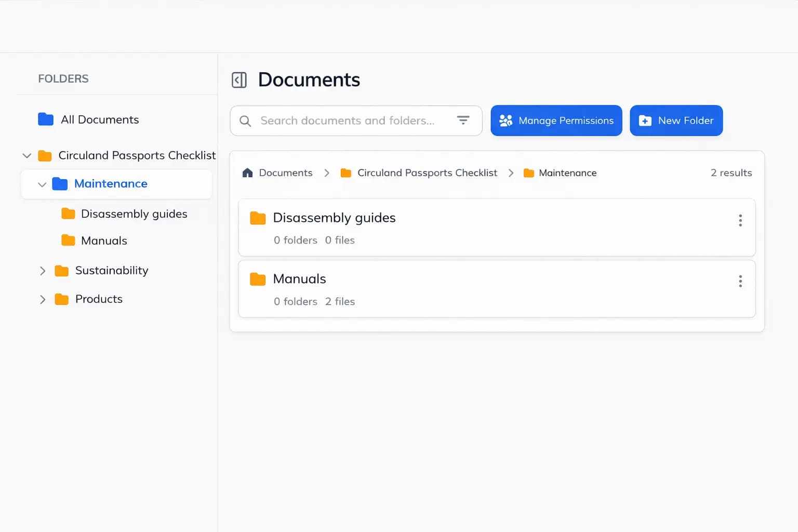Click the Maintenance folder icon in sidebar

(x=60, y=184)
